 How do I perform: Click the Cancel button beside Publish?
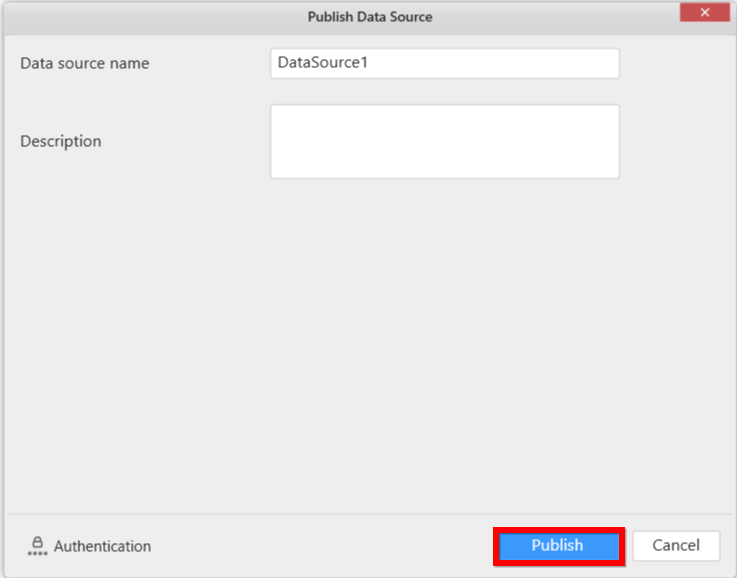676,545
